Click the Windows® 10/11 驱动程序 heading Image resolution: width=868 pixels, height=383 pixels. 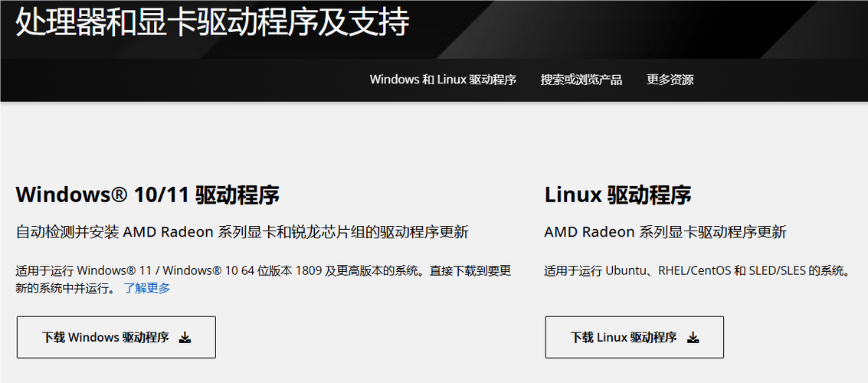(147, 195)
